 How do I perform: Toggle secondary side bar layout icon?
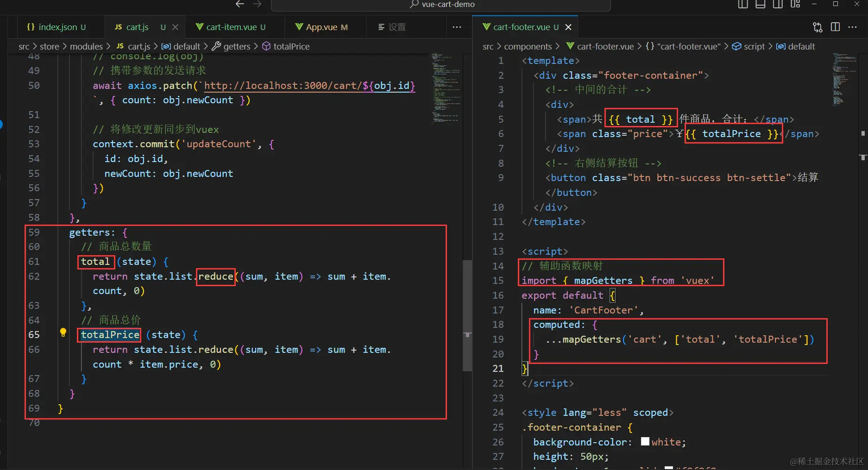(x=778, y=4)
